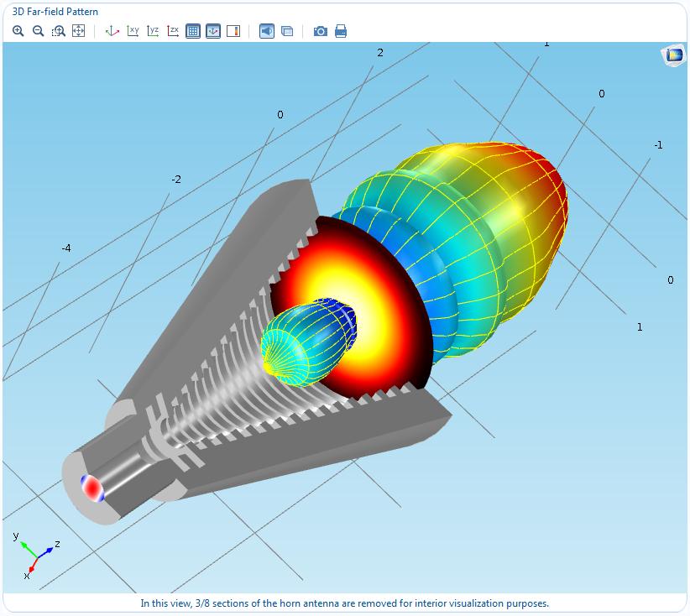Click the Zoom In magnifier icon
The height and width of the screenshot is (616, 690).
pos(18,31)
